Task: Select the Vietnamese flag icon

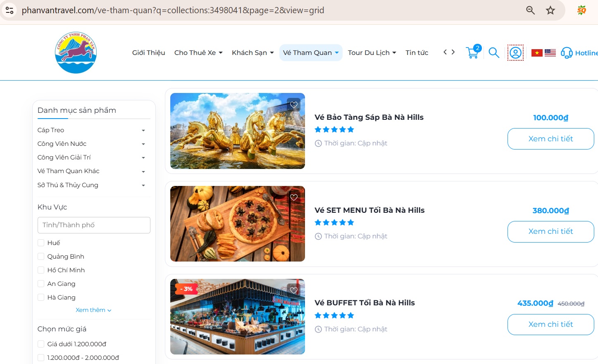Action: click(x=536, y=52)
